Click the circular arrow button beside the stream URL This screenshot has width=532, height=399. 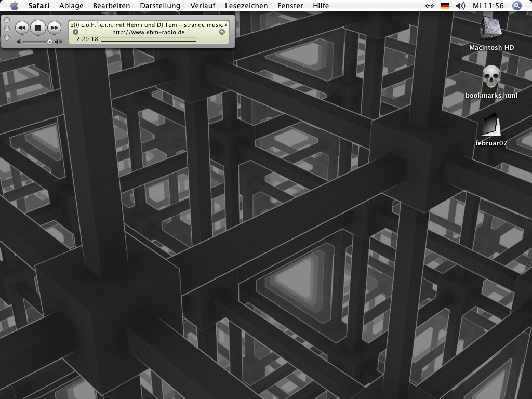coord(222,32)
